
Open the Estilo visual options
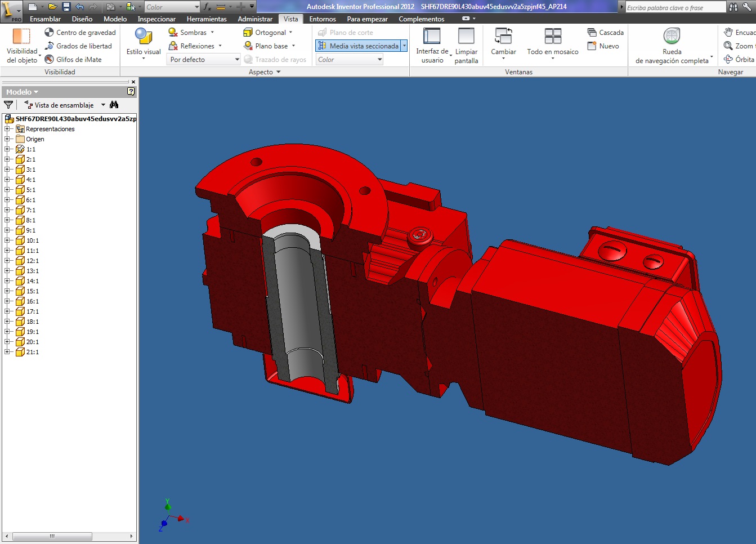click(x=144, y=43)
